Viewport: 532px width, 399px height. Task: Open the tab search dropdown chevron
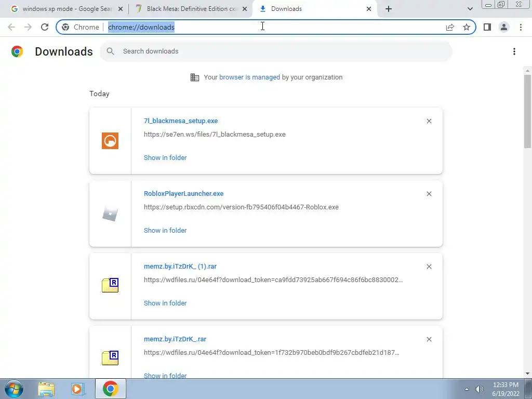coord(470,9)
